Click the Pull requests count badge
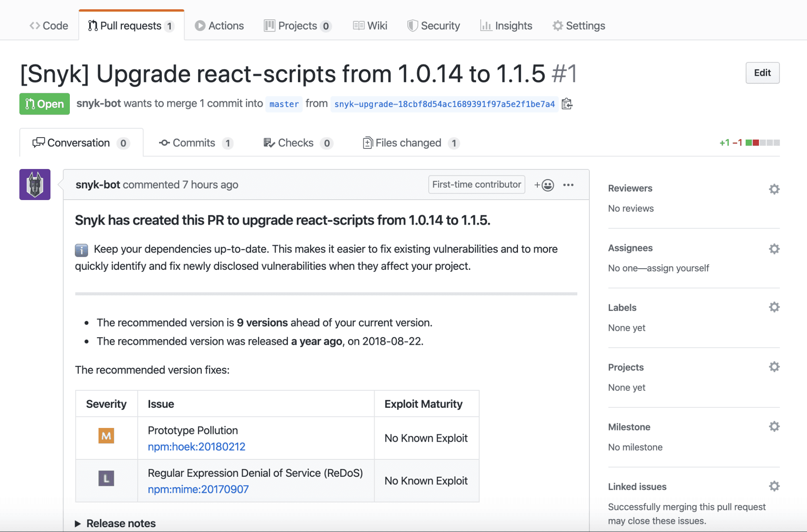Viewport: 807px width, 532px height. point(170,26)
